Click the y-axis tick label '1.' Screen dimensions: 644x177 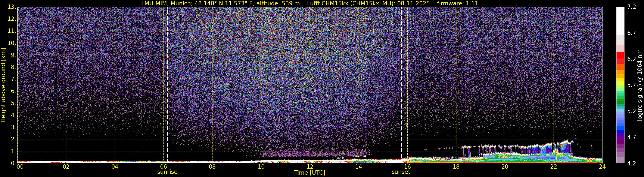pyautogui.click(x=13, y=151)
